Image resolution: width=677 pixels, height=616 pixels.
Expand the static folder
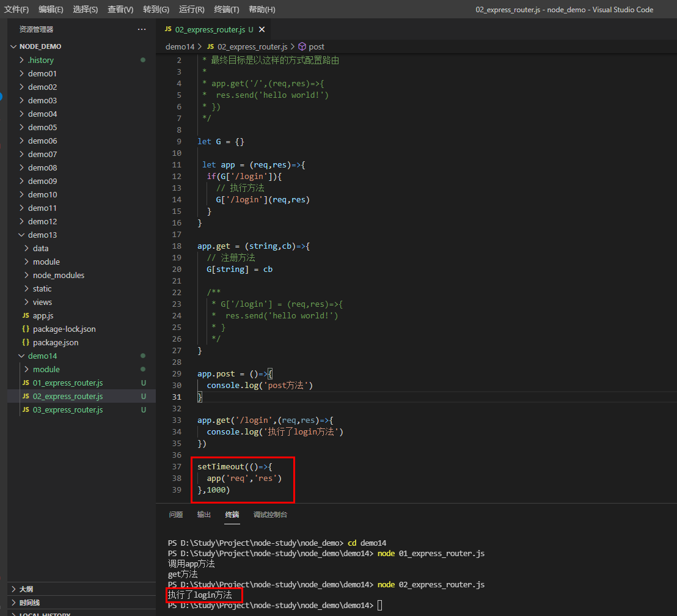click(82, 288)
